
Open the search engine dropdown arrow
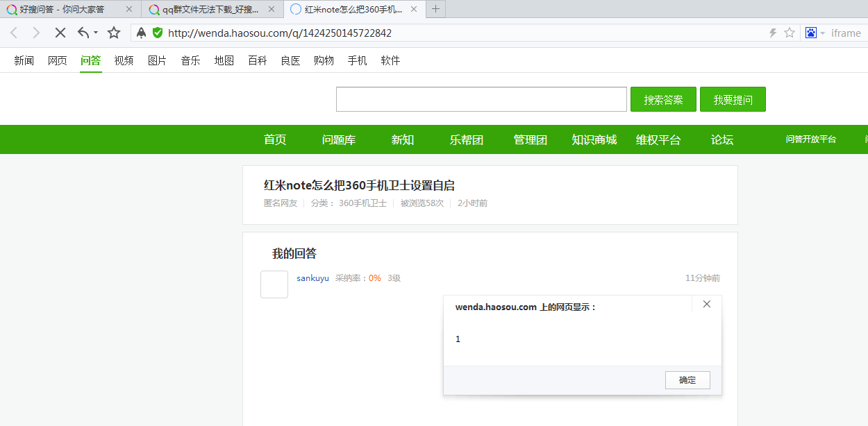823,33
